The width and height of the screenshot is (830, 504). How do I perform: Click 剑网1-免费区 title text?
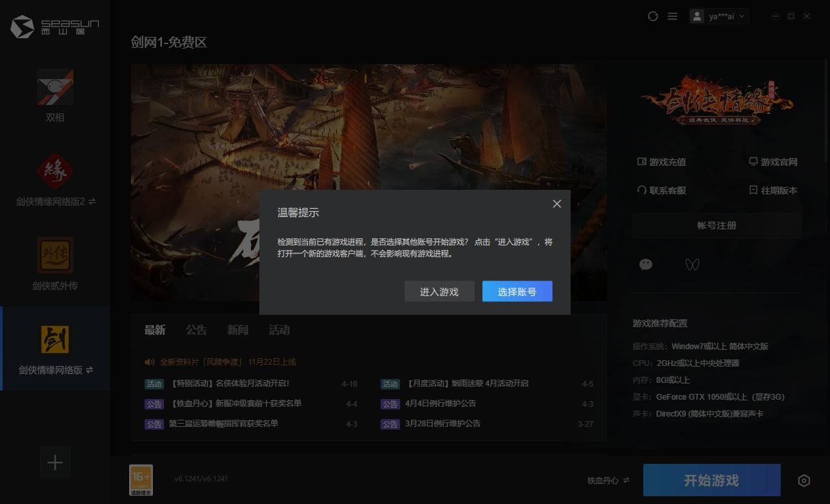tap(169, 43)
